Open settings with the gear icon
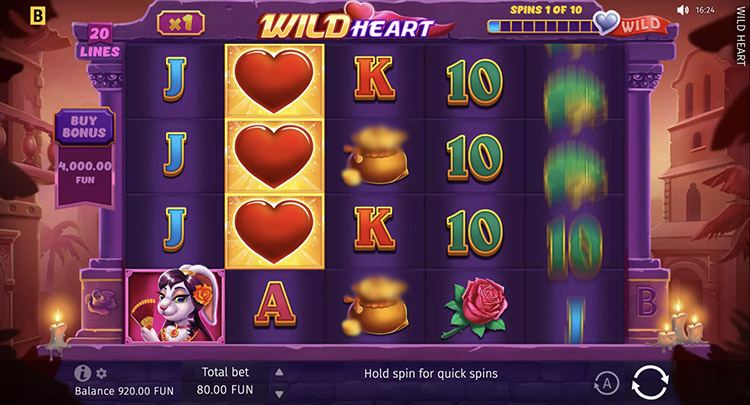 (101, 373)
